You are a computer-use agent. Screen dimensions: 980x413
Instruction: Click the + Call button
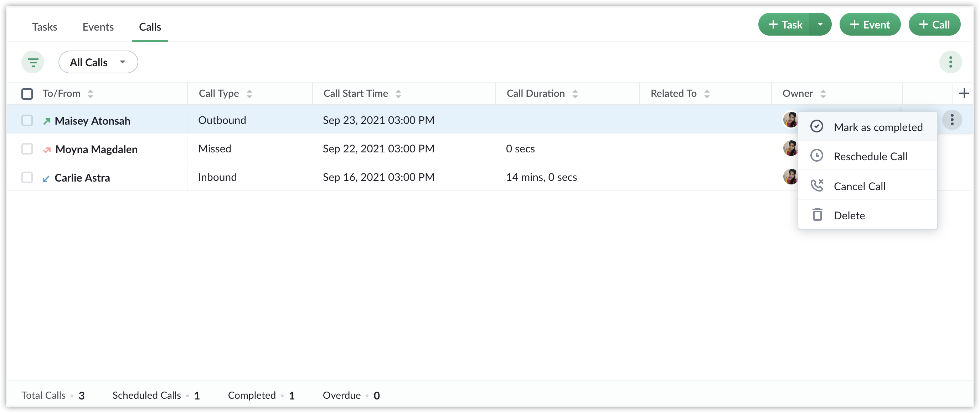(934, 24)
